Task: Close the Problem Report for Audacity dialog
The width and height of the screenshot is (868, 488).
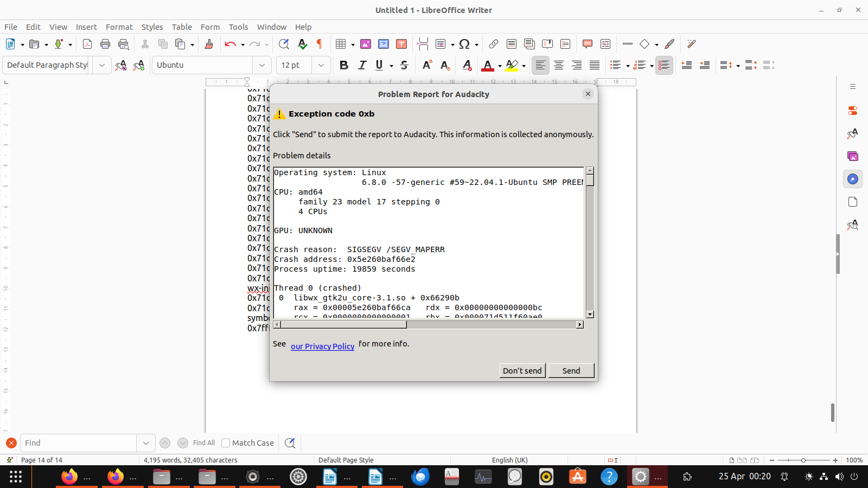Action: pos(588,94)
